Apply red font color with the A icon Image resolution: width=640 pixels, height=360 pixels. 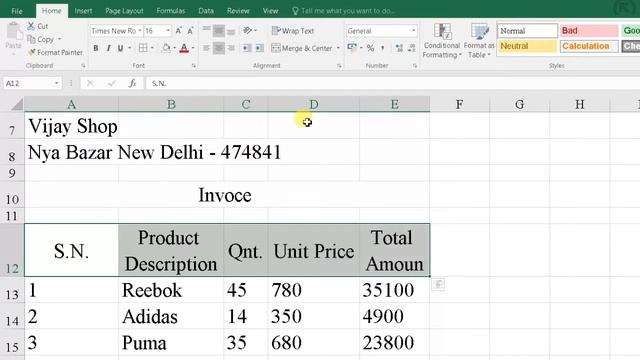[184, 48]
